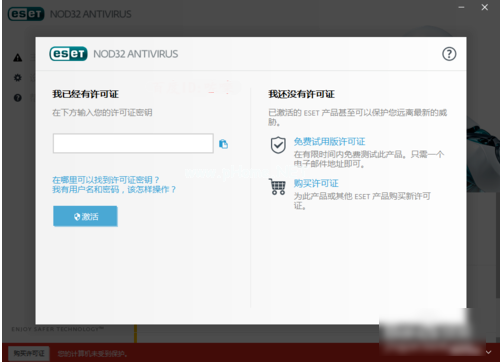Open the help question mark in dialog header

449,54
